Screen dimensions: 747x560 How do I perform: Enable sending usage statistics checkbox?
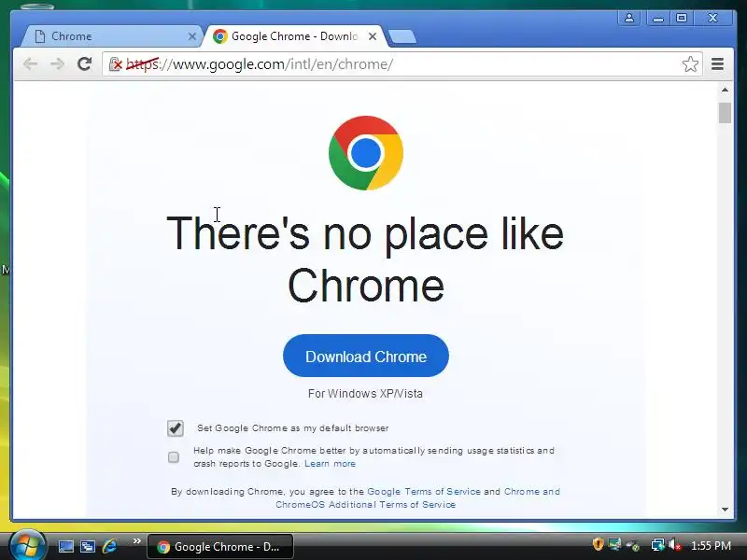tap(174, 457)
